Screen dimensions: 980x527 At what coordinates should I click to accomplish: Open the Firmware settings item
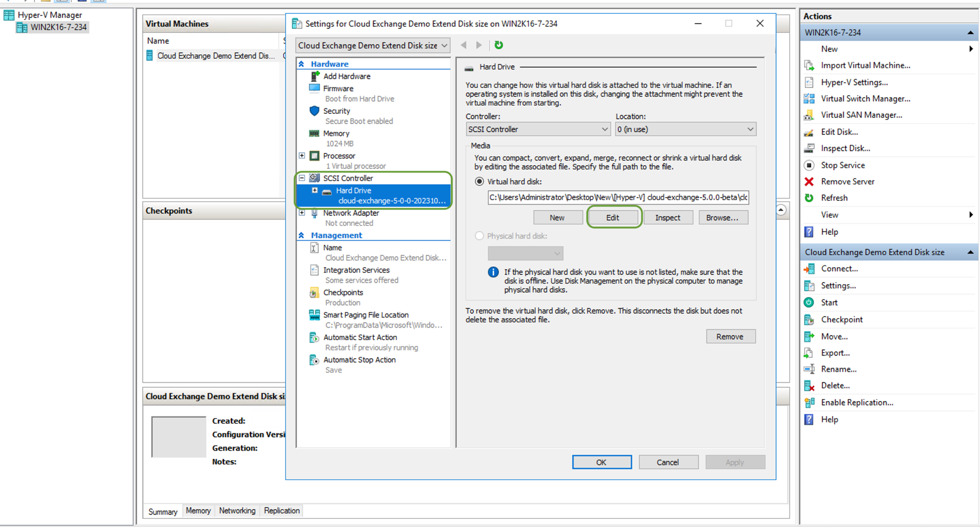[x=338, y=88]
